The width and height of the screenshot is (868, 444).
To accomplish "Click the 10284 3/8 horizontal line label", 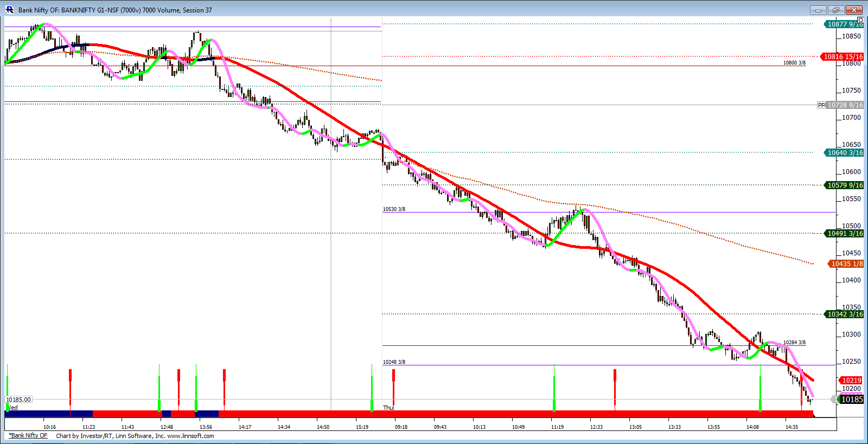I will pos(794,343).
